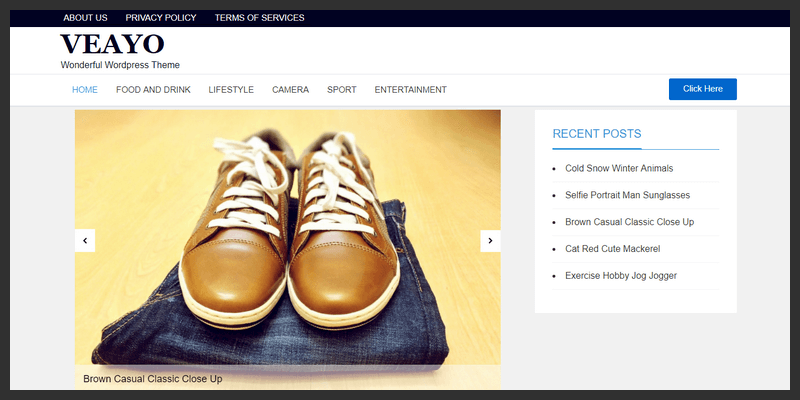
Task: Open Terms of Services in top bar
Action: pos(259,18)
